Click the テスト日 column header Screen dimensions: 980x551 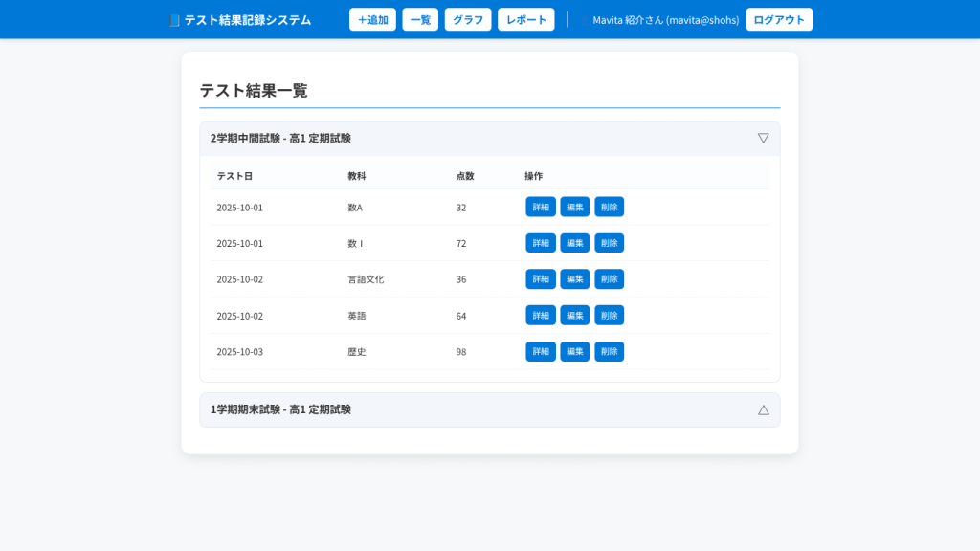pyautogui.click(x=230, y=176)
